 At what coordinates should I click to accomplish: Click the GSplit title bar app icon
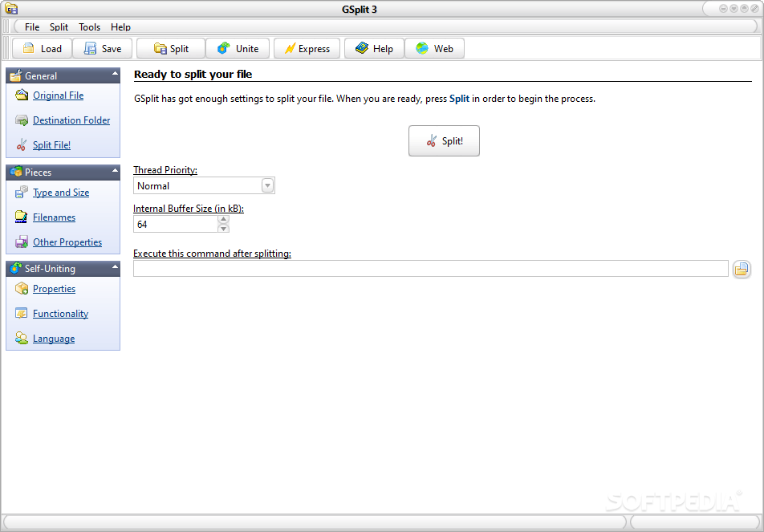click(11, 9)
